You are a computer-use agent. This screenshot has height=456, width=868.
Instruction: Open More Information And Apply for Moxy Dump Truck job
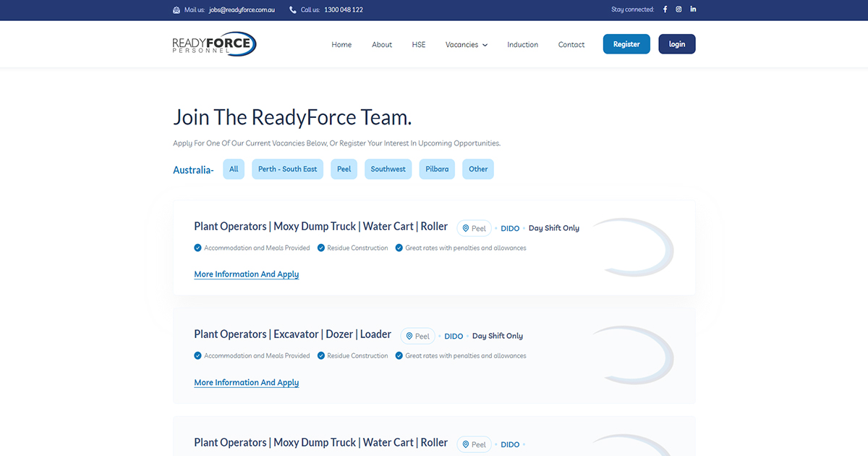246,274
